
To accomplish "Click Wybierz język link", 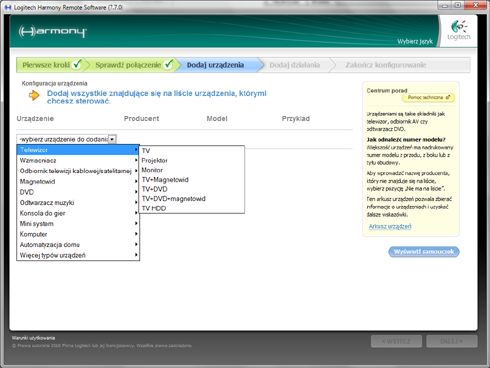I will (x=415, y=41).
